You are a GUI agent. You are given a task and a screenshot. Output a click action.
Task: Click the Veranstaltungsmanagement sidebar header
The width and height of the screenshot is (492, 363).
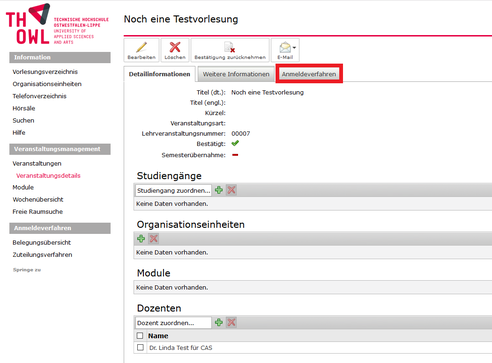pyautogui.click(x=60, y=149)
